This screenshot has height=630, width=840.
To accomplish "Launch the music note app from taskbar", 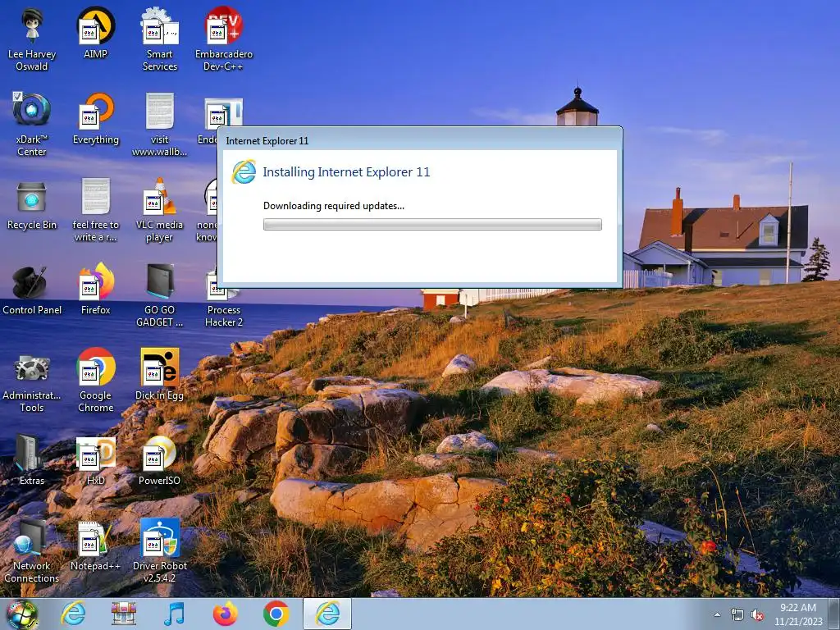I will [x=174, y=614].
